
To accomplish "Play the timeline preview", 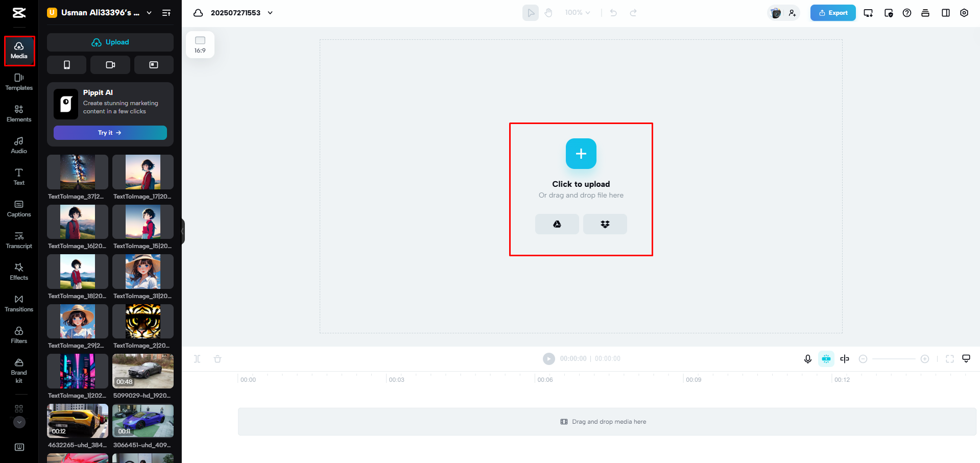I will (x=549, y=359).
